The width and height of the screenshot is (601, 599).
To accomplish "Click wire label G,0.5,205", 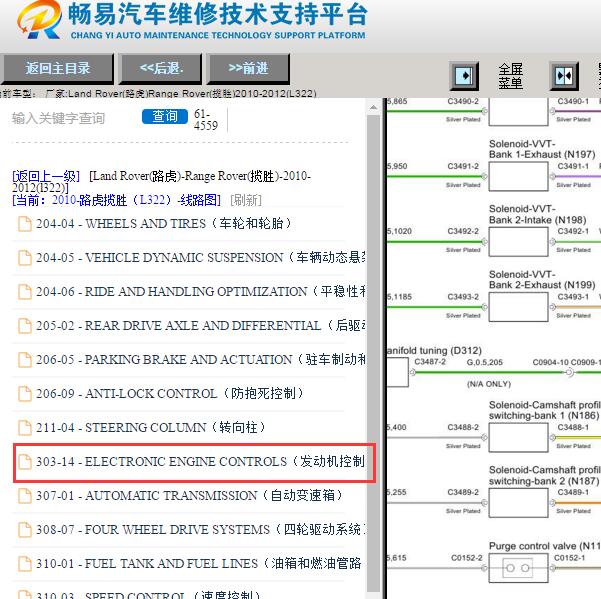I will click(484, 362).
